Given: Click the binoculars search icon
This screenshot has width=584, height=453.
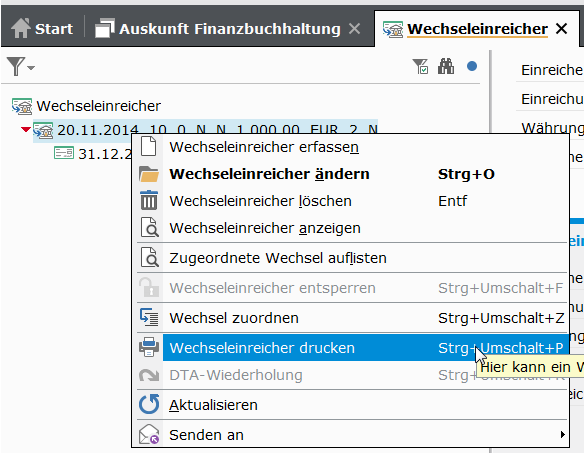Looking at the screenshot, I should [x=445, y=66].
